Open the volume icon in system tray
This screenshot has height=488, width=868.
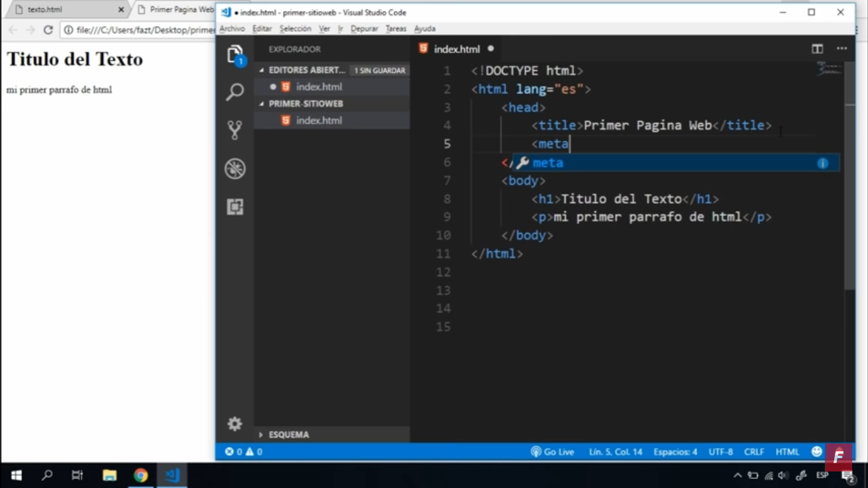click(783, 475)
